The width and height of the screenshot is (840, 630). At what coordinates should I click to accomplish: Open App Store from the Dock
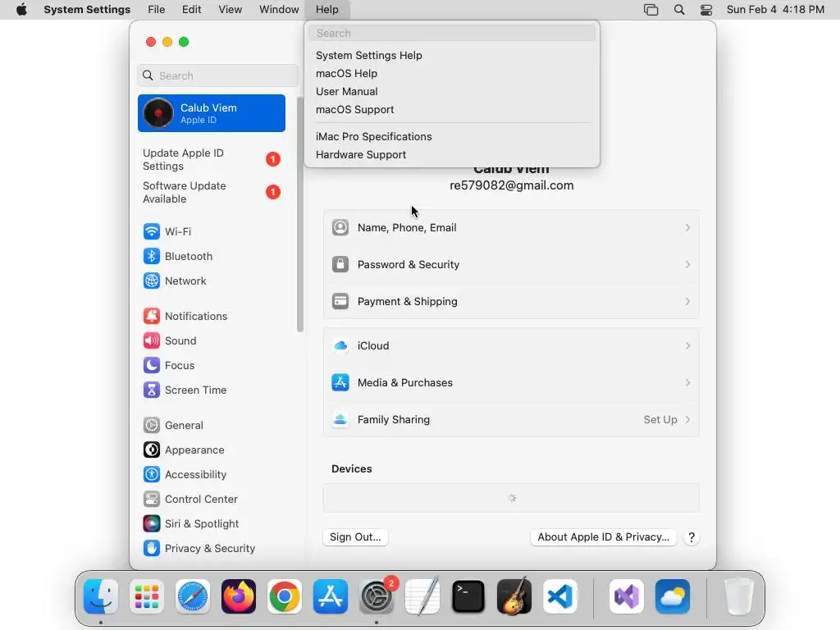coord(331,596)
